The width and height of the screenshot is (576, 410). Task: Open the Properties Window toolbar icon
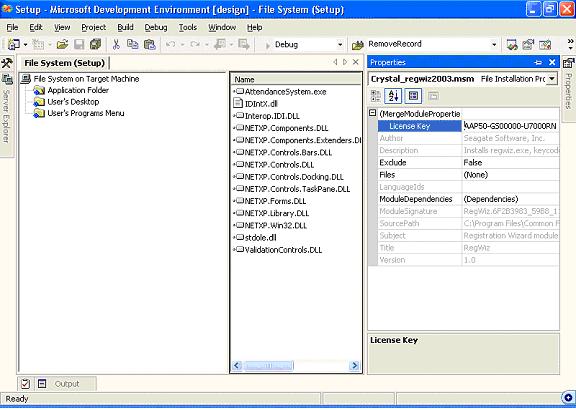pyautogui.click(x=528, y=44)
